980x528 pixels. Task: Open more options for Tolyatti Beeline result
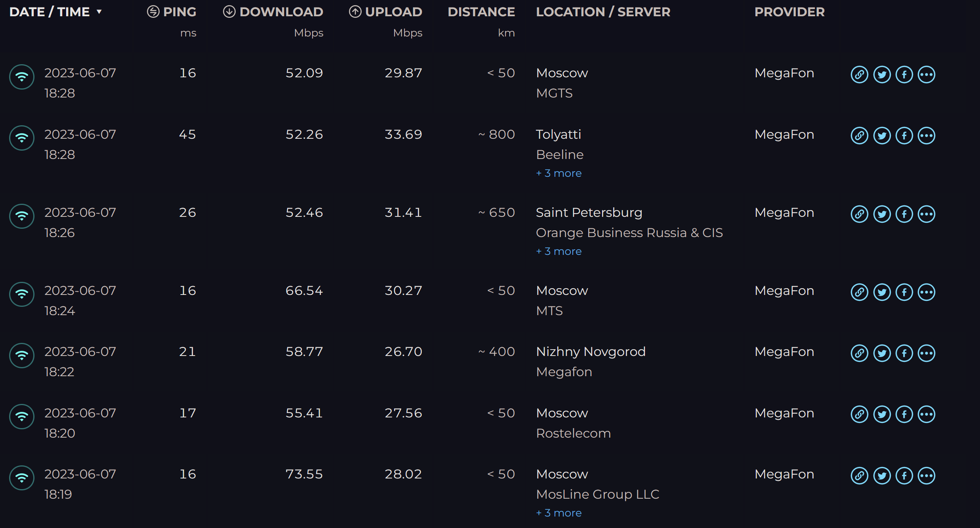click(x=927, y=136)
